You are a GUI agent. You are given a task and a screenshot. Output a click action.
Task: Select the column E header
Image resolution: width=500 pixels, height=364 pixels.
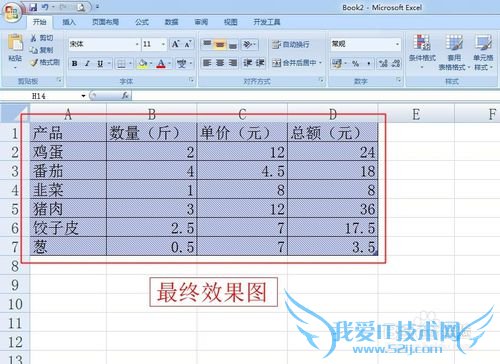coord(416,114)
